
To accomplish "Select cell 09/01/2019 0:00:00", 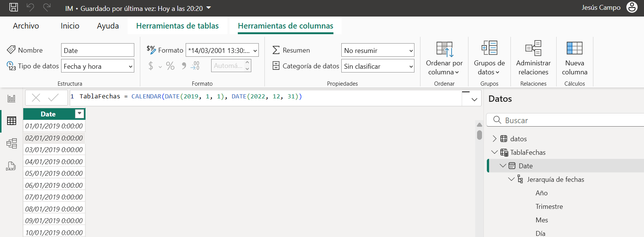I will point(54,220).
